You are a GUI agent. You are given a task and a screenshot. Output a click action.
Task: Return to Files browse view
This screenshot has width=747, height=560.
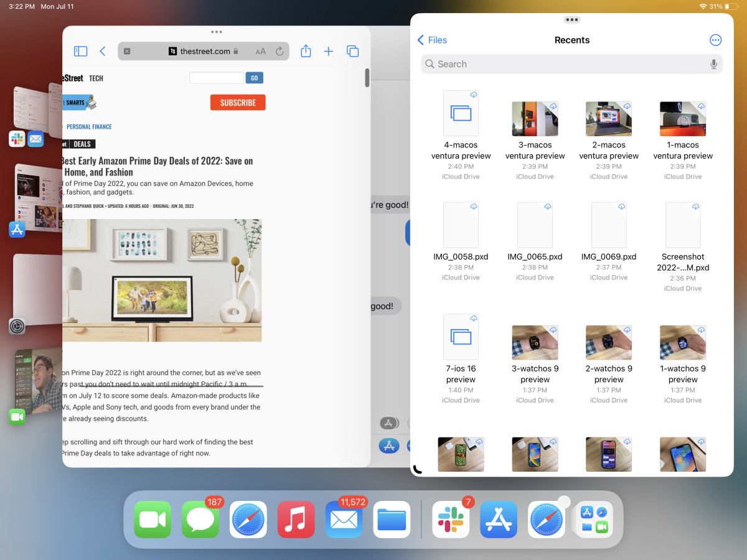click(x=432, y=40)
